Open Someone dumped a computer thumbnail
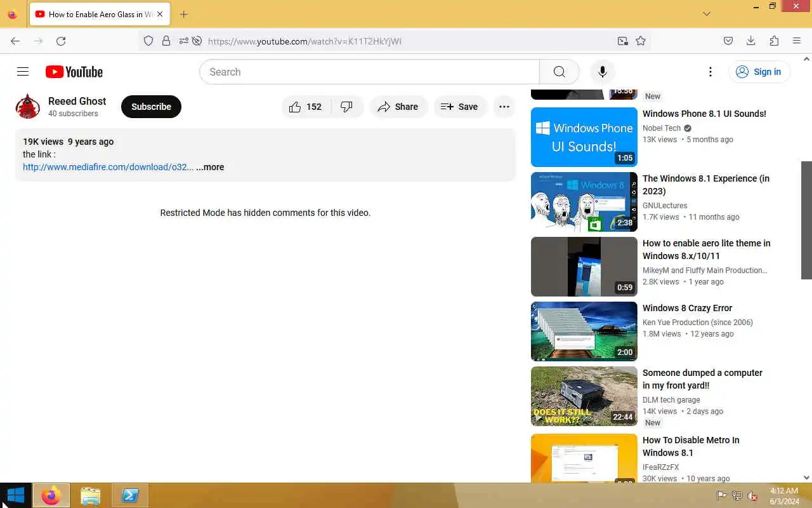Screen dimensions: 812x508 click(584, 396)
